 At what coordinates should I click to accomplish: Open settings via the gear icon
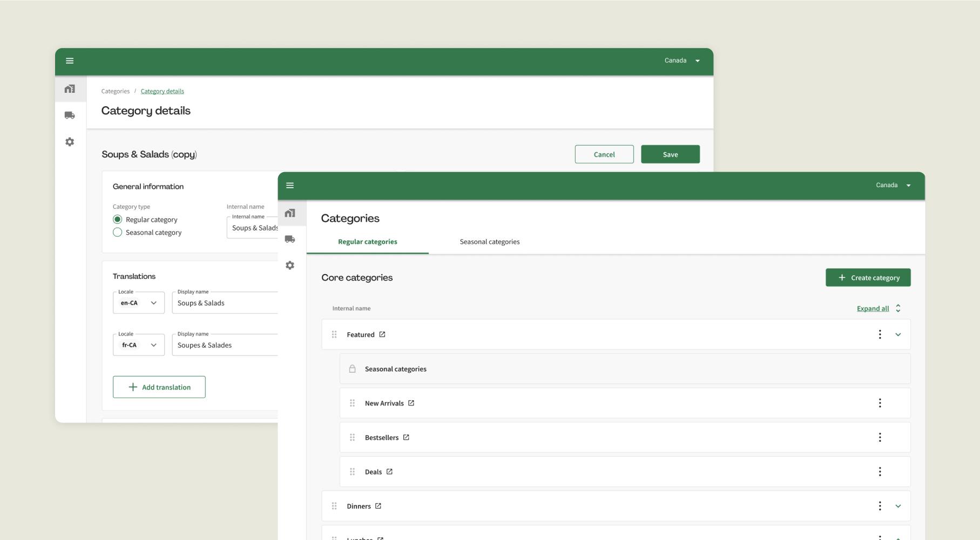290,265
